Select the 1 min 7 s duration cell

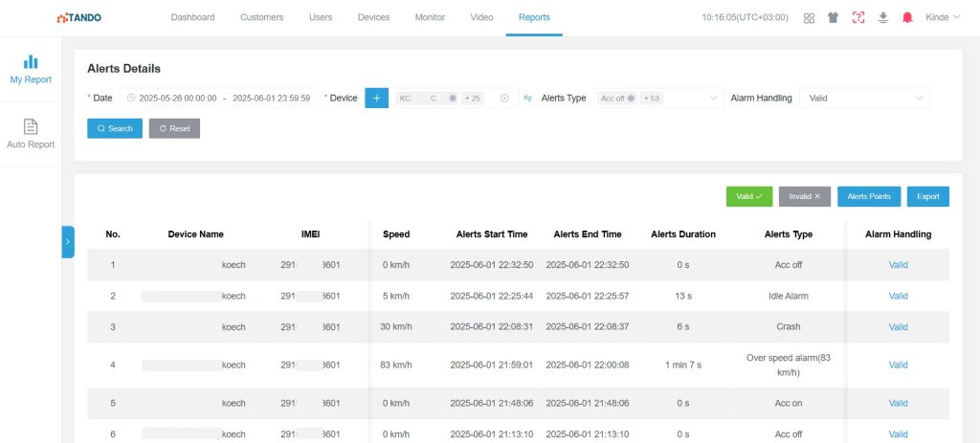tap(683, 365)
